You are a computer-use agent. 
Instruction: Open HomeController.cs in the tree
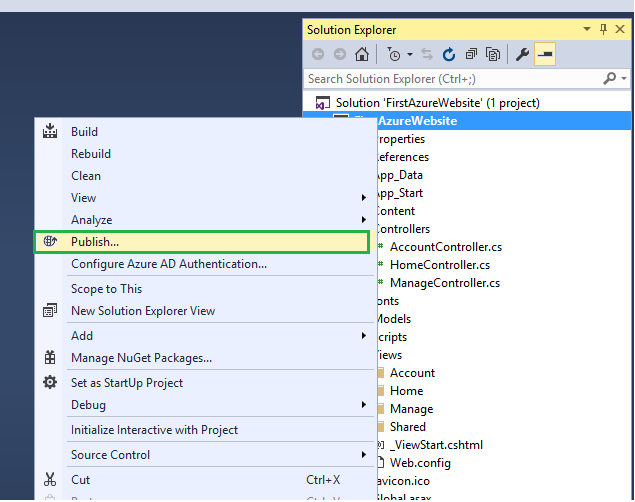click(440, 265)
